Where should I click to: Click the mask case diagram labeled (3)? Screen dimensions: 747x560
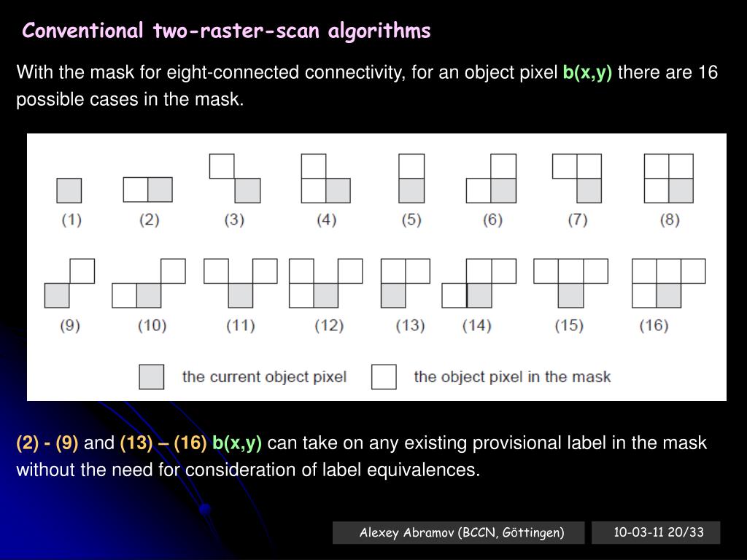[x=235, y=178]
